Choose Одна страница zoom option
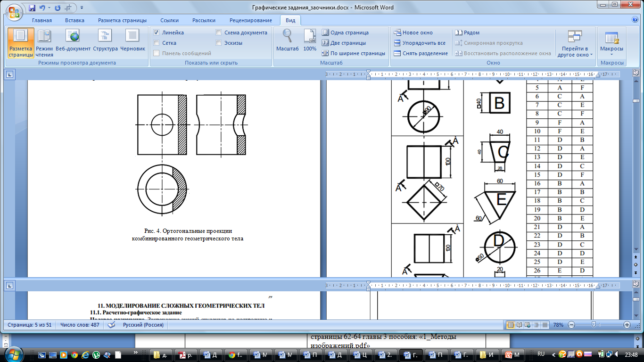This screenshot has width=644, height=362. point(345,33)
